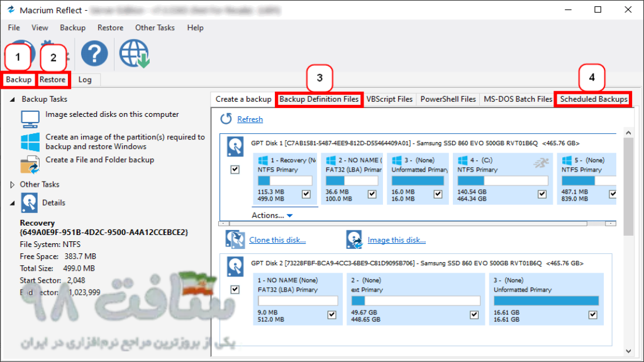This screenshot has width=644, height=362.
Task: Click Image selected disks on this computer
Action: click(x=112, y=114)
